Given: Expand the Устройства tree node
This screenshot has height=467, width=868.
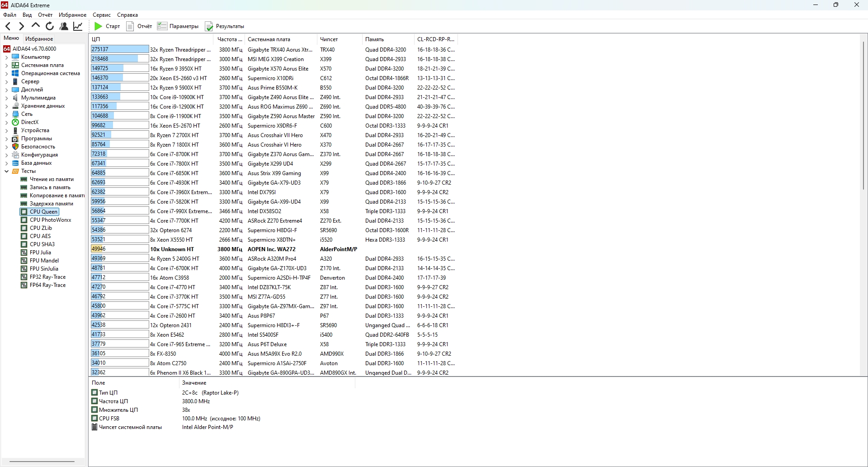Looking at the screenshot, I should (6, 130).
